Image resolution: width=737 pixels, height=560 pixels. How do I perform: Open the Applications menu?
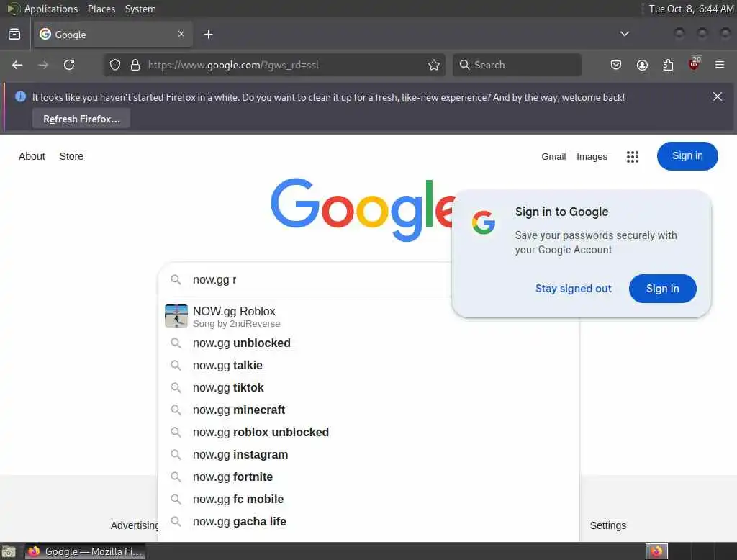[51, 9]
